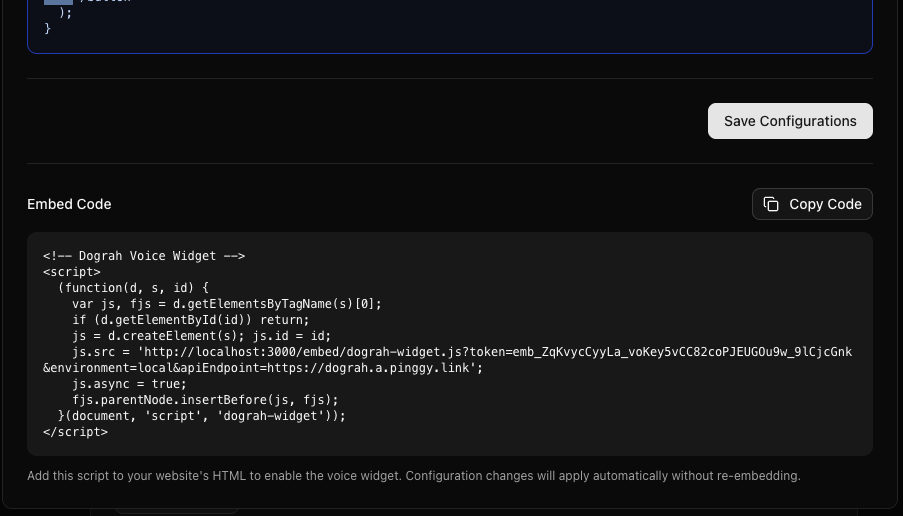Click the opening <script> tag line
Screen dimensions: 903x516
71,272
